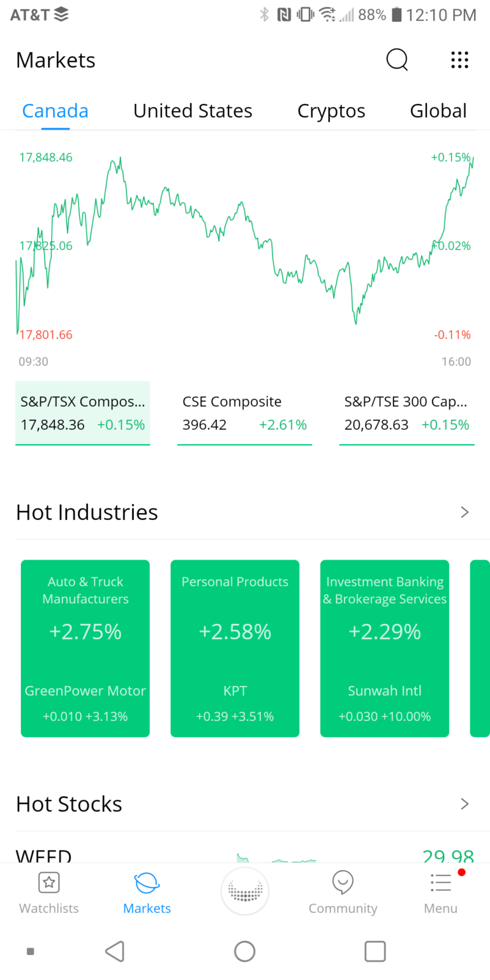Select the Canada tab
Image resolution: width=490 pixels, height=980 pixels.
[x=55, y=110]
